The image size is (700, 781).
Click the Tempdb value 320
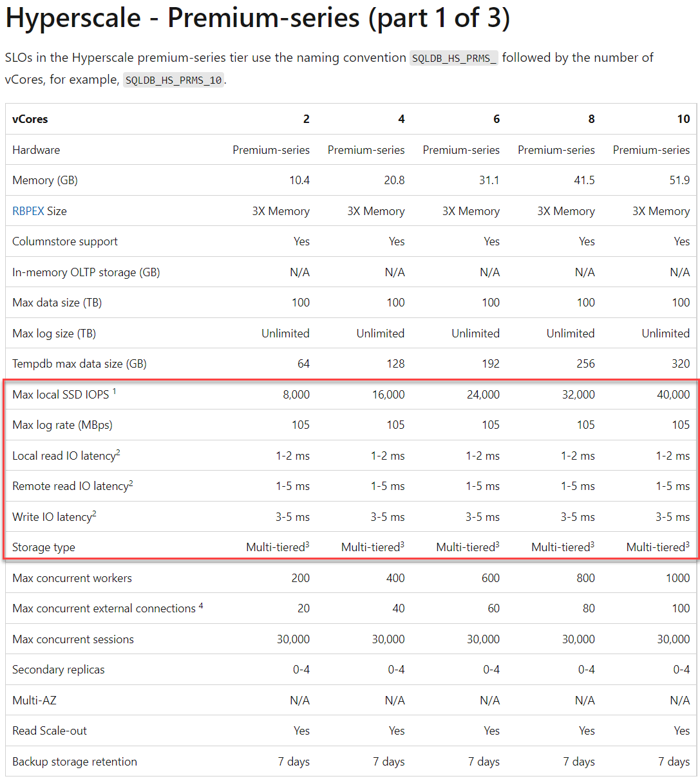click(x=681, y=364)
